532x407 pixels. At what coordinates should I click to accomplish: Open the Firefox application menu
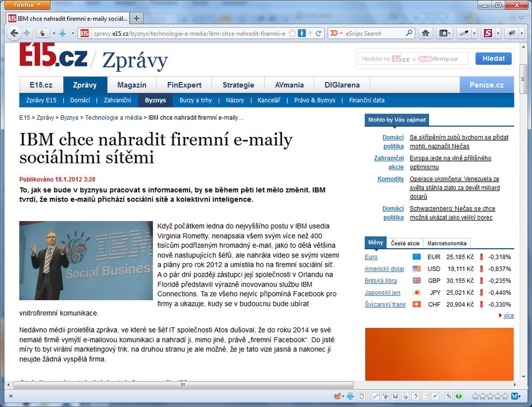point(28,5)
